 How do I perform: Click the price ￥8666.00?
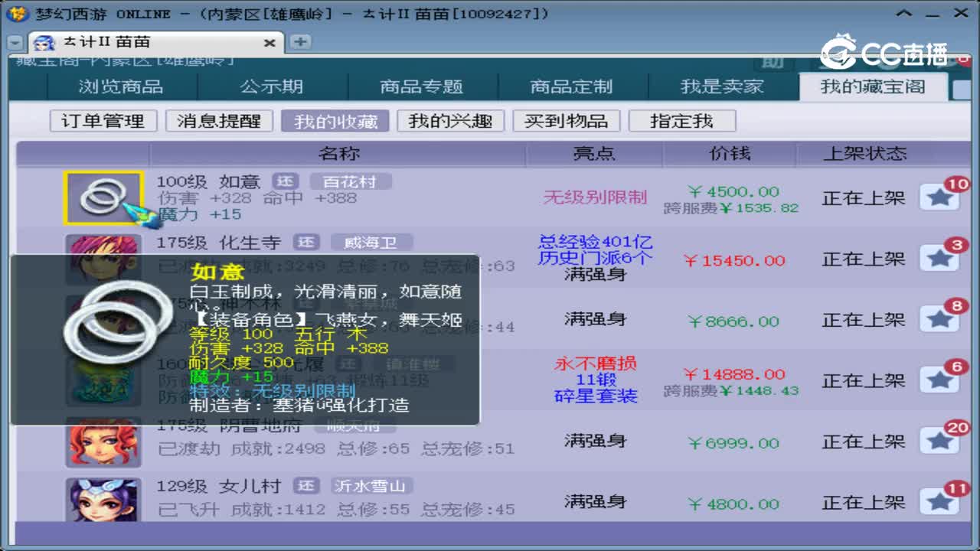click(x=733, y=321)
